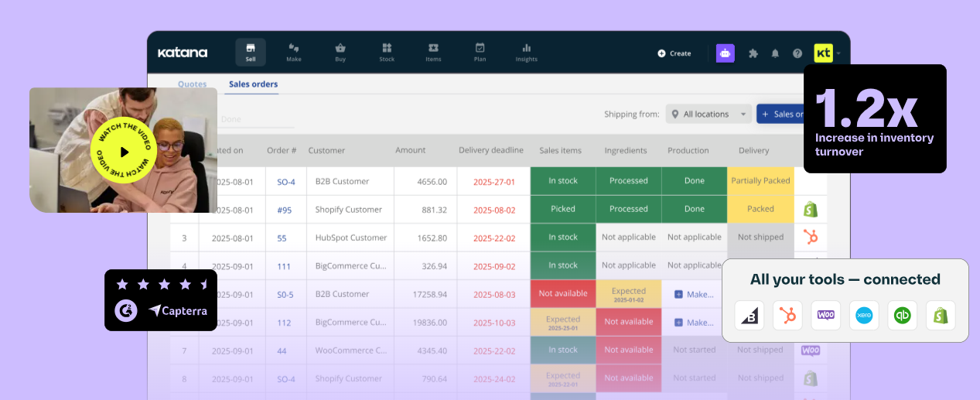Switch to the Quotes tab

click(193, 84)
